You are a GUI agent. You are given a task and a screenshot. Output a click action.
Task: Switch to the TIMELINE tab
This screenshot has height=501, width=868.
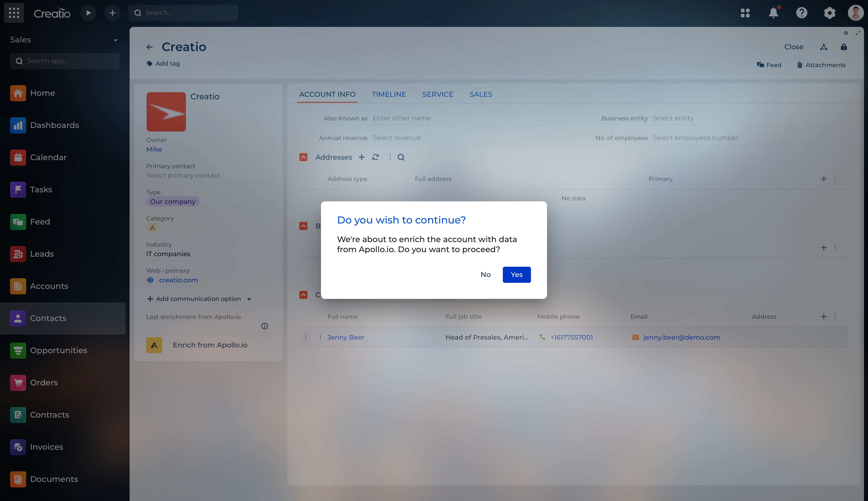point(389,94)
